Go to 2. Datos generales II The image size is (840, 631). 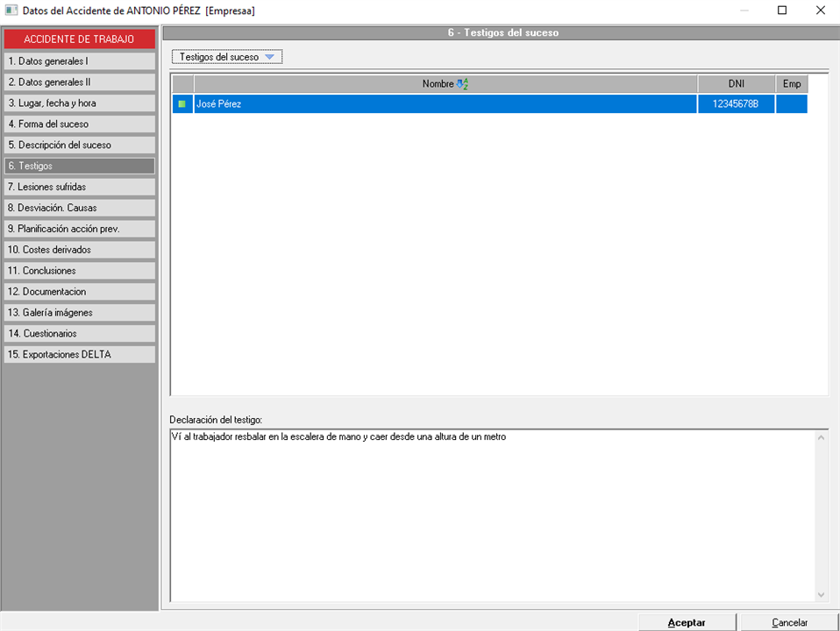[79, 82]
